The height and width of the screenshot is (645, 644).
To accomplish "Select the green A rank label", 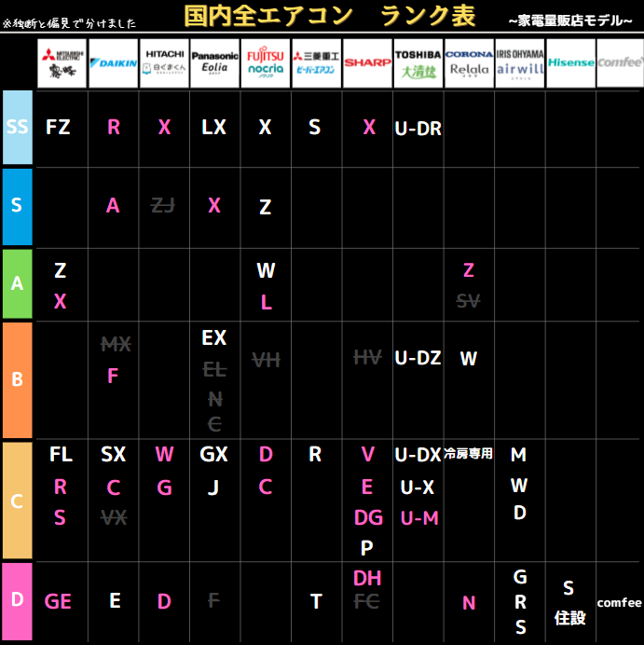I will coord(17,284).
